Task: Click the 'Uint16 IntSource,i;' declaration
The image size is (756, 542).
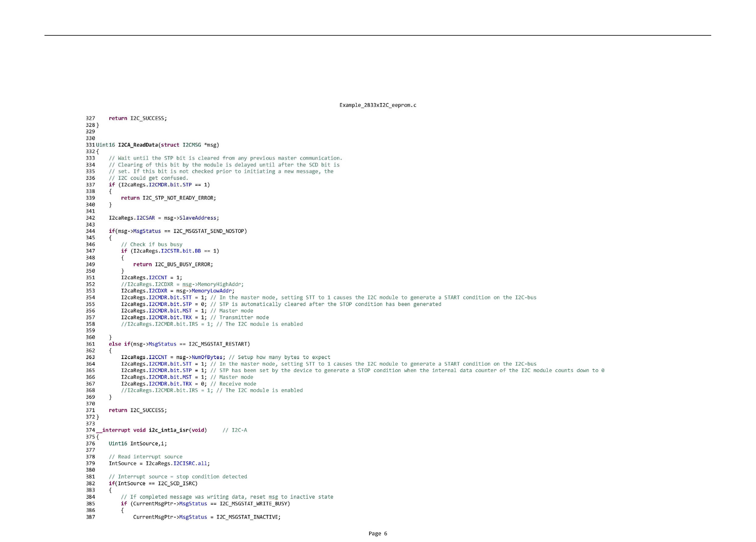Action: (138, 443)
